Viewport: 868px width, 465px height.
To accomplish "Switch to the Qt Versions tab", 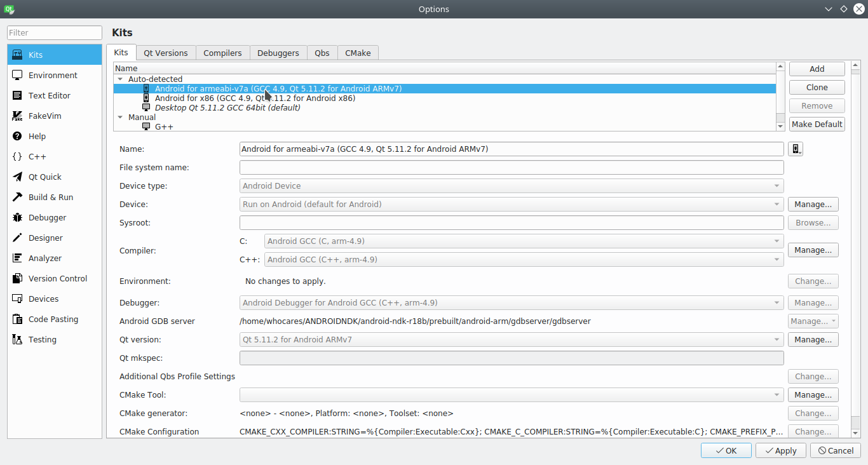I will 166,53.
